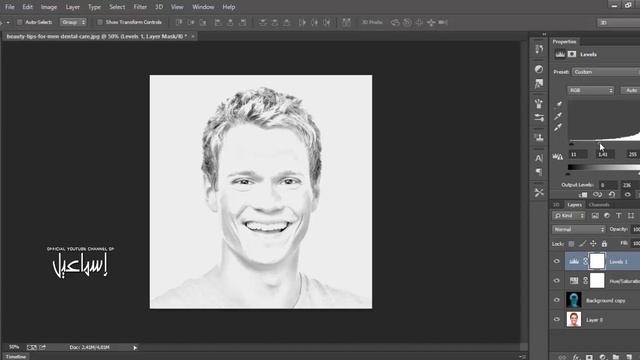Click the align left edges icon

click(x=218, y=22)
